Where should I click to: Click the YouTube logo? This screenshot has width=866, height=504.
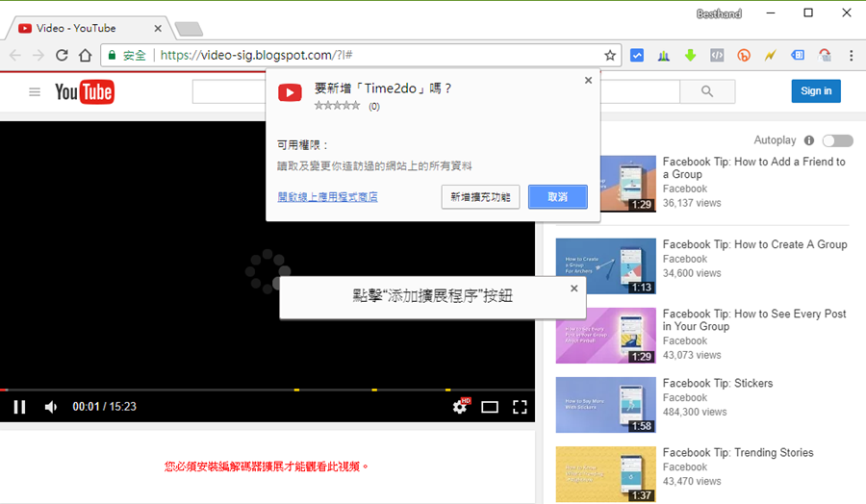click(85, 92)
